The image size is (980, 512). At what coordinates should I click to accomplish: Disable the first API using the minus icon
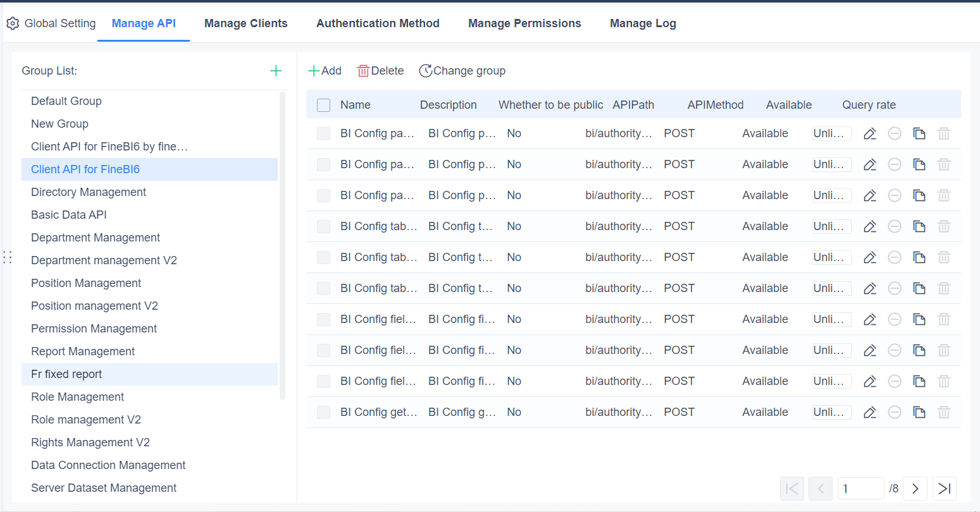[894, 133]
